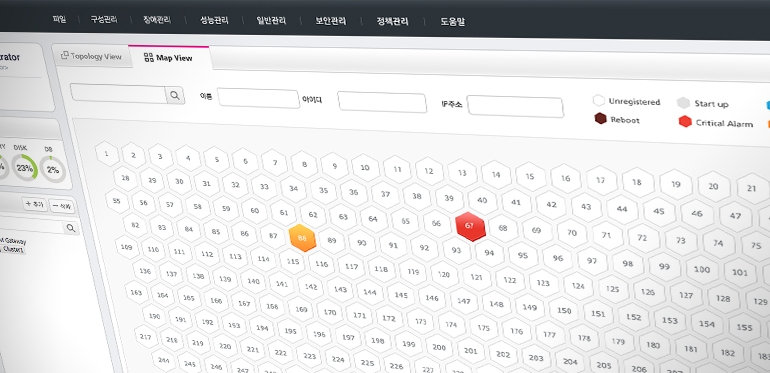Select hexagon node 13
The height and width of the screenshot is (373, 770).
462,173
